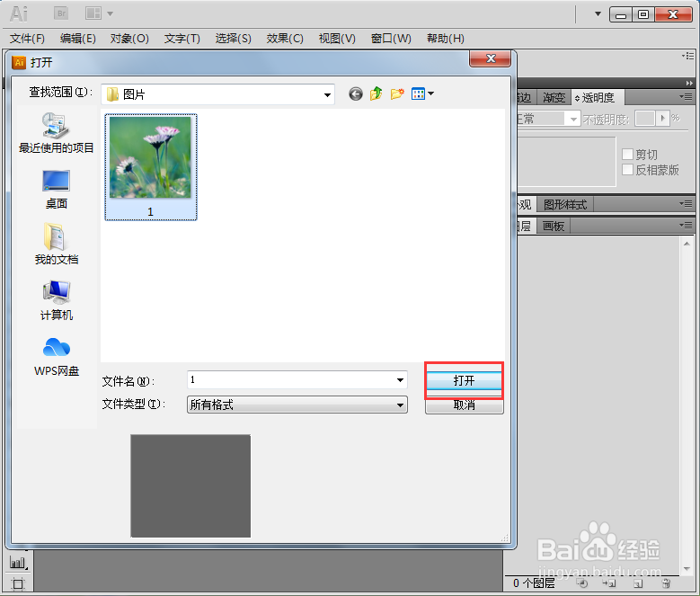Open 我的文档 folder shortcut
The height and width of the screenshot is (596, 700).
pyautogui.click(x=57, y=244)
